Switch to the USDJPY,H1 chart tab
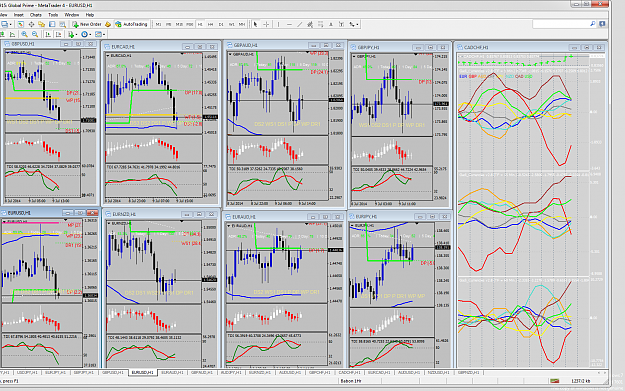Screen dimensions: 625x391 click(x=27, y=372)
